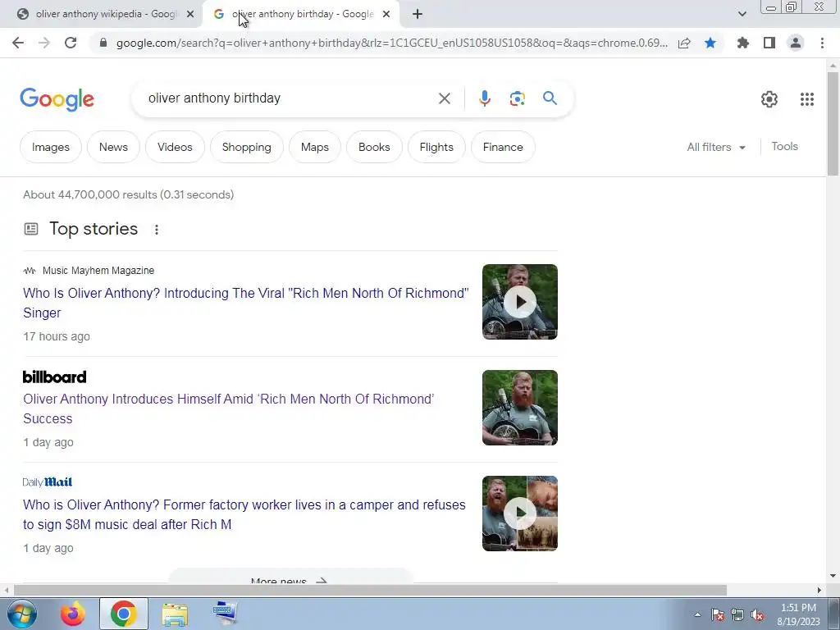The image size is (840, 630).
Task: Click the network status tray icon
Action: point(737,615)
